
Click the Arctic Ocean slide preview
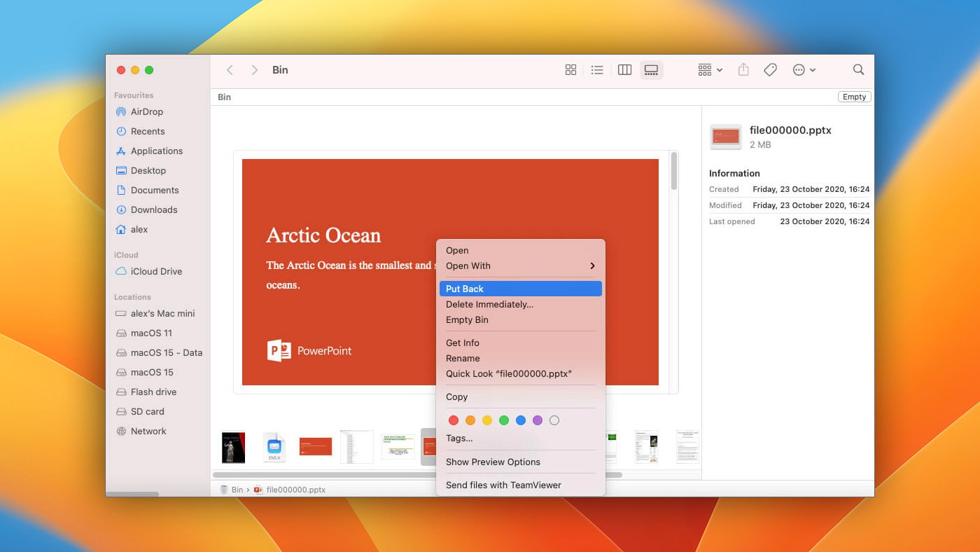(450, 272)
